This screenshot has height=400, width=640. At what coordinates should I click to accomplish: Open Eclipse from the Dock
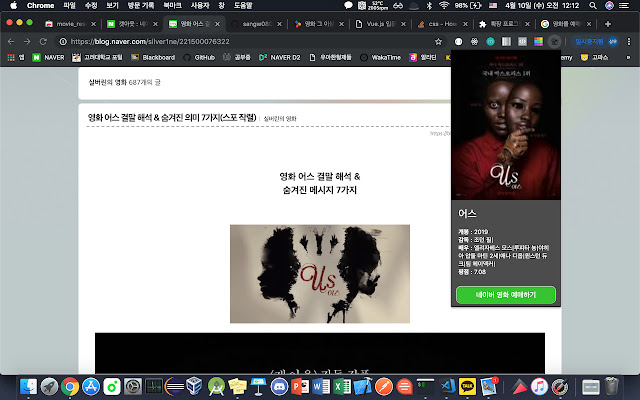click(174, 386)
